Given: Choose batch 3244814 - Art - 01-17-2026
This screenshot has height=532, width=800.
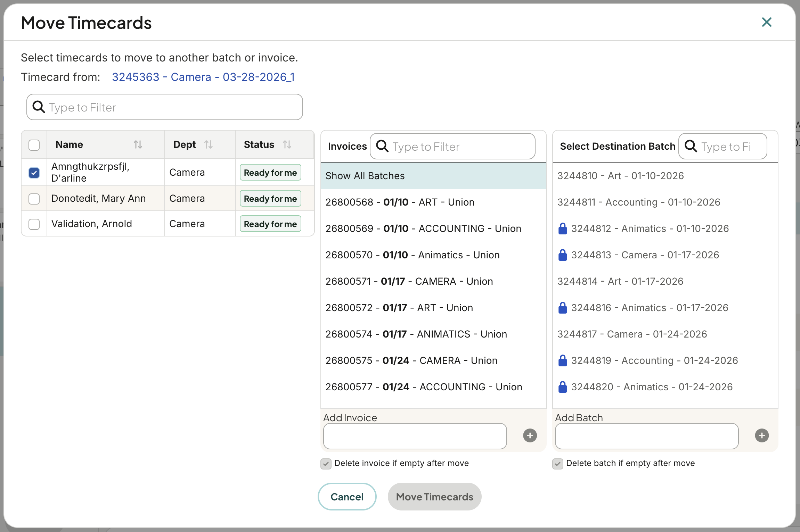Looking at the screenshot, I should [x=665, y=281].
